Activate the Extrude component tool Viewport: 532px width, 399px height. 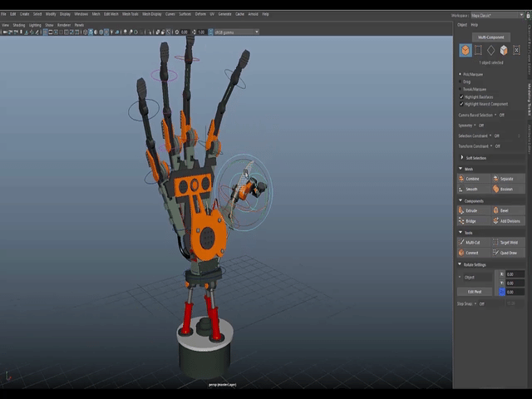(471, 211)
